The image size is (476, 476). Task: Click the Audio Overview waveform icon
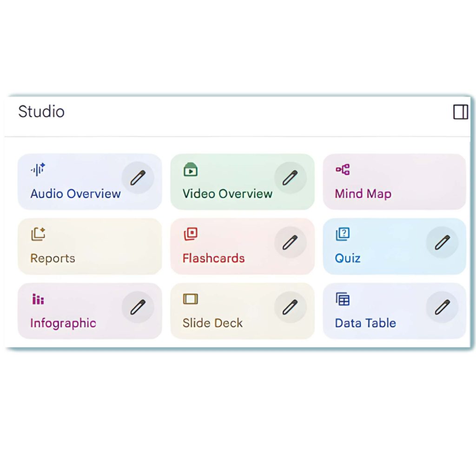38,170
